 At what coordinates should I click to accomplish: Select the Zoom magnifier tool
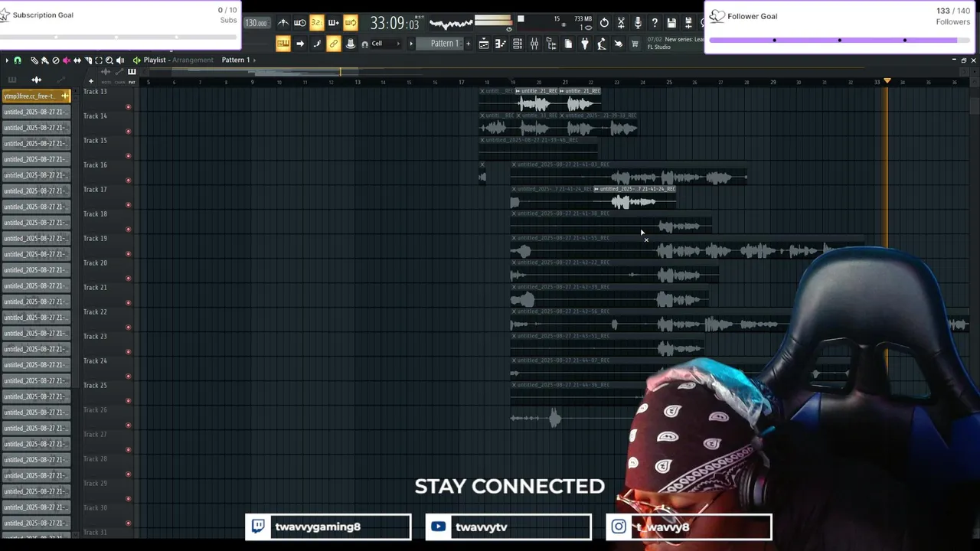coord(109,60)
